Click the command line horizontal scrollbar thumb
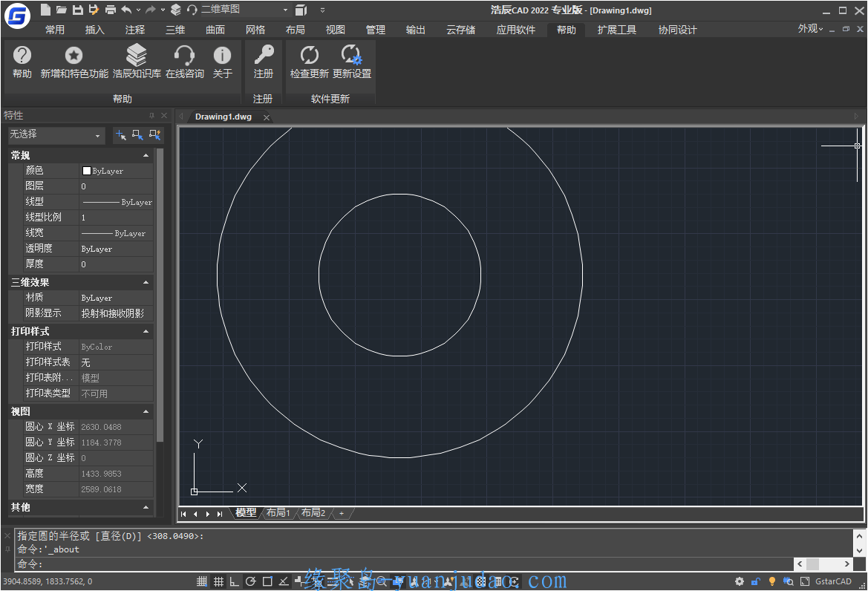 coord(812,564)
